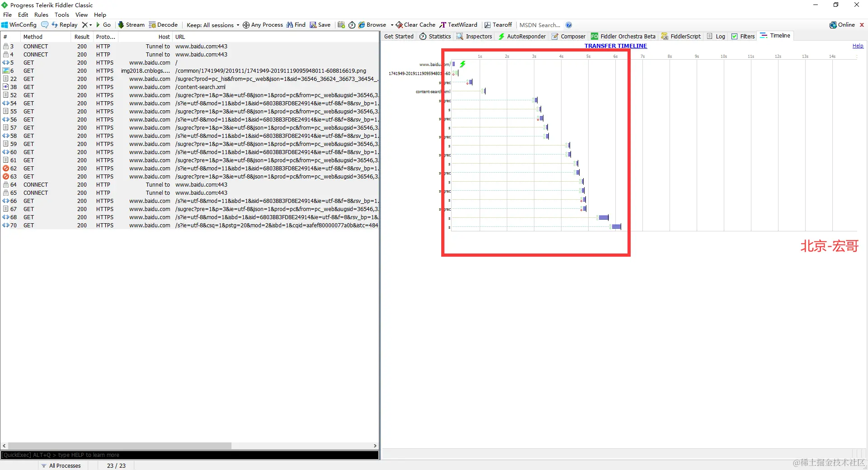
Task: Click the Any Process target picker
Action: [263, 25]
